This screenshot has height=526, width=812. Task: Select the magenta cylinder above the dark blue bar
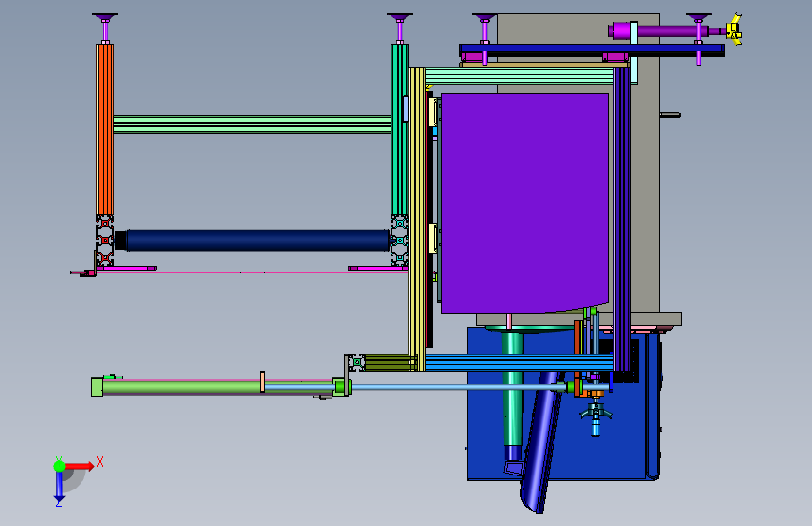tap(667, 31)
